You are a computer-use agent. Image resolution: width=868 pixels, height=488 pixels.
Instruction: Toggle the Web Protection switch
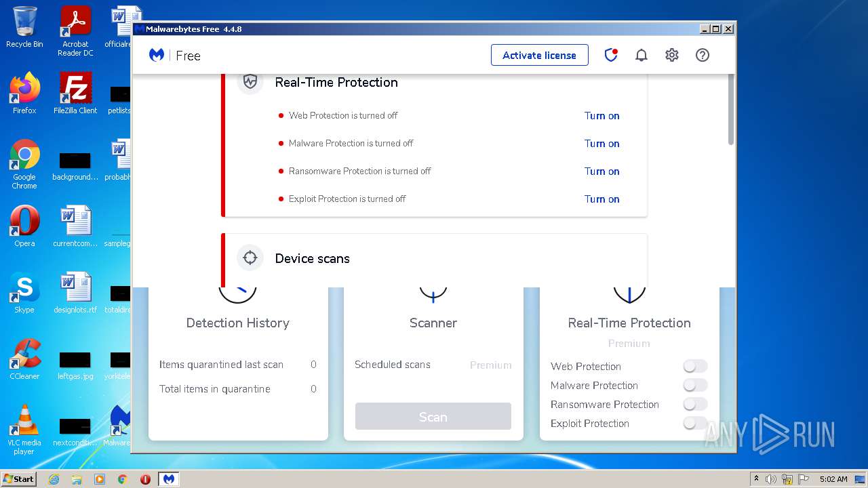tap(695, 366)
